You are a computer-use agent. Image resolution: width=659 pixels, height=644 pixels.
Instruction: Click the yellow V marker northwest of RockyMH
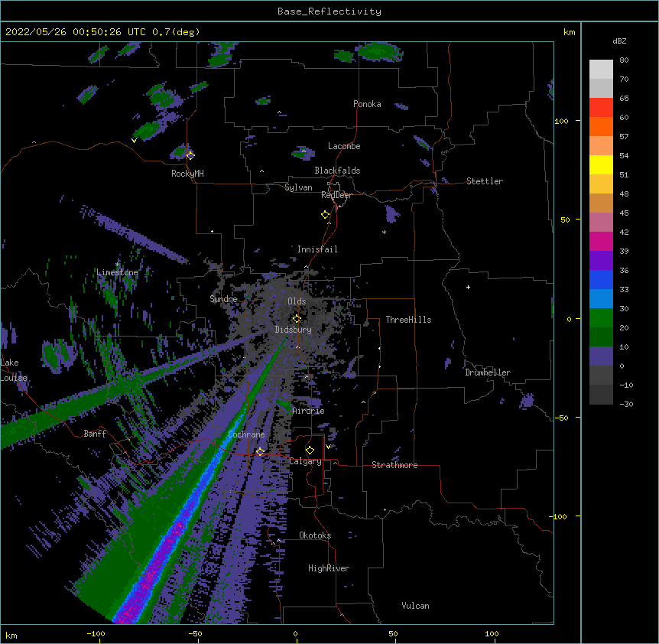tap(134, 141)
